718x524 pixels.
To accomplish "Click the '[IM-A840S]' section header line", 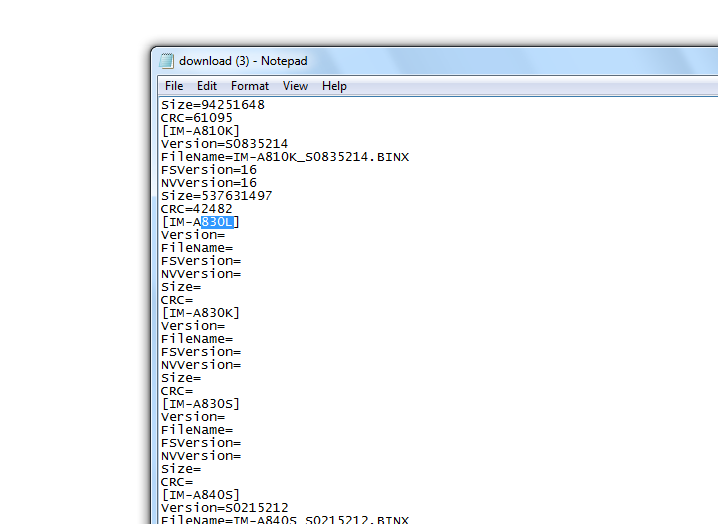I will [x=201, y=495].
